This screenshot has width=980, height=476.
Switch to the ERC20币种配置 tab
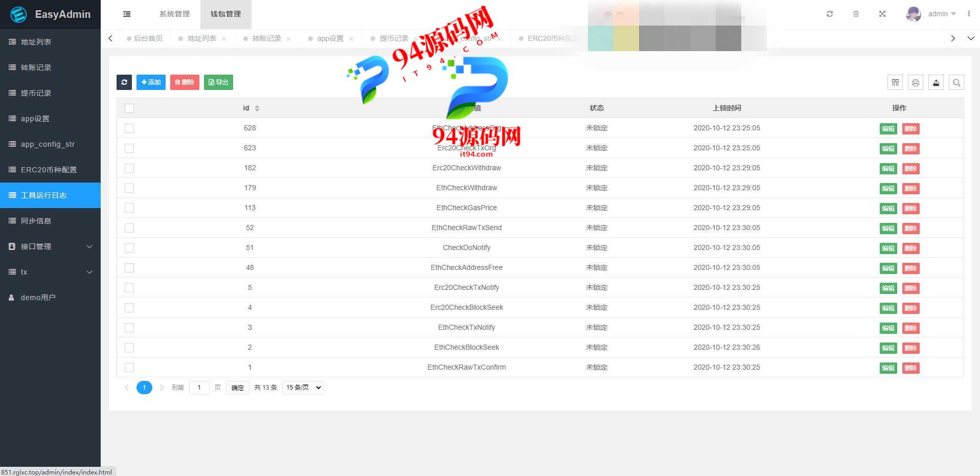(552, 38)
